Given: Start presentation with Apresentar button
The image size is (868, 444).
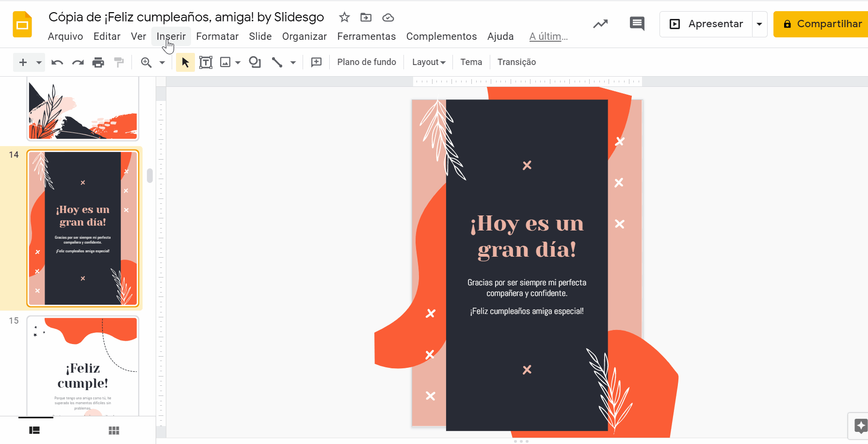Looking at the screenshot, I should 706,24.
